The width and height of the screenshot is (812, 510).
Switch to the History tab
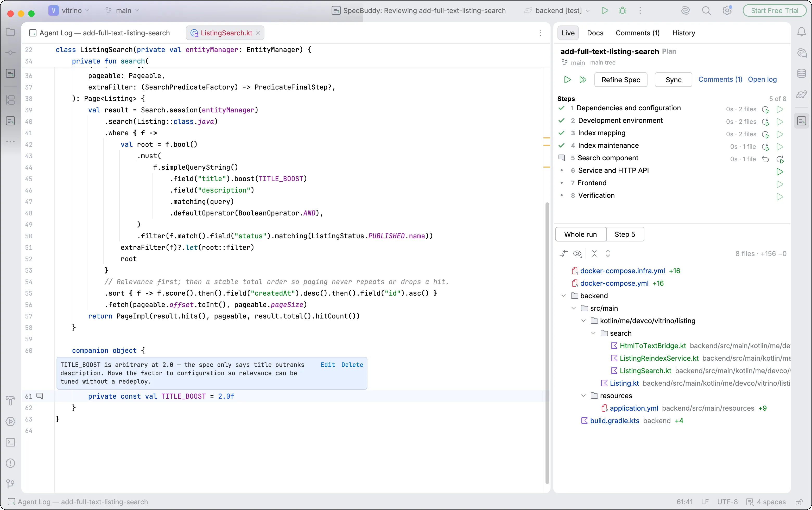[683, 33]
